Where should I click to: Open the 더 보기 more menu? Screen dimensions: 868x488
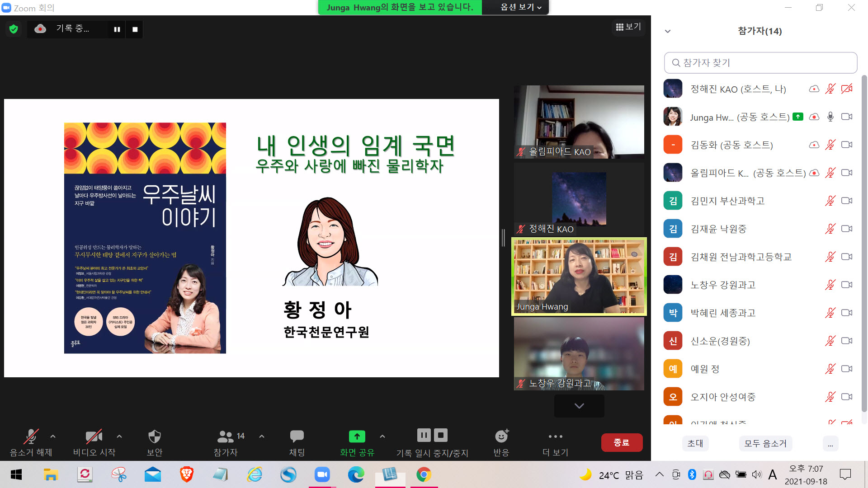555,442
